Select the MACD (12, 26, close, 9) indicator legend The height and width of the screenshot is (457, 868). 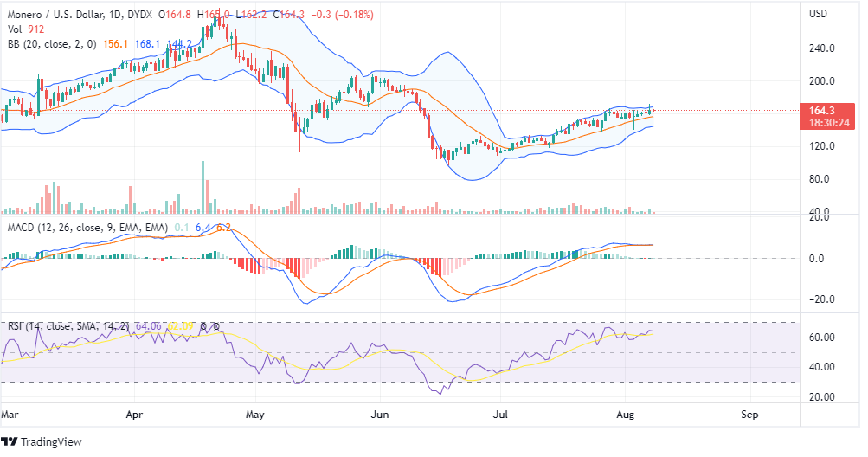87,227
